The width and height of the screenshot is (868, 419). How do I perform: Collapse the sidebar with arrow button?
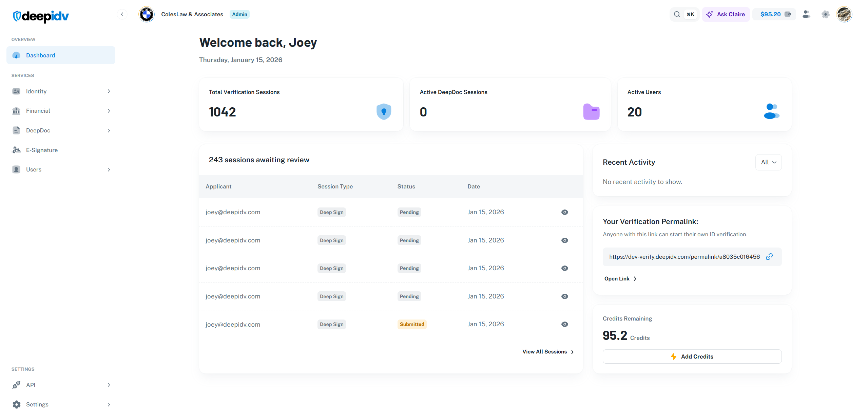click(x=122, y=14)
